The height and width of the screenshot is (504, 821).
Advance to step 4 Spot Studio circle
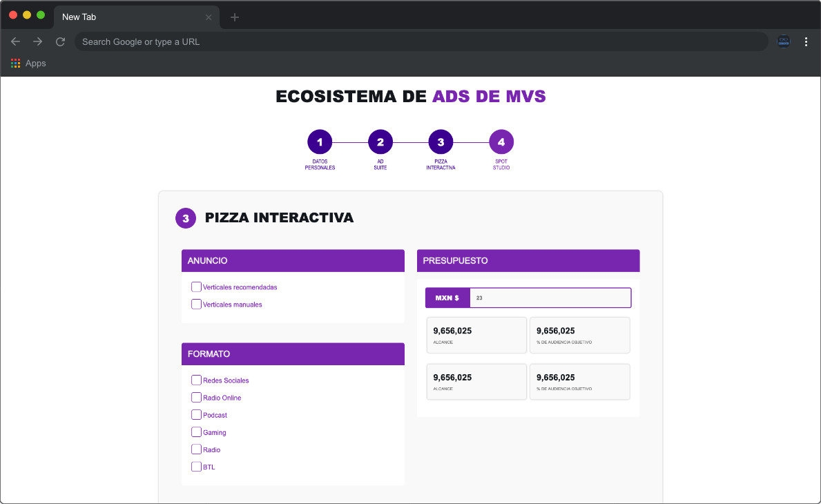[501, 142]
